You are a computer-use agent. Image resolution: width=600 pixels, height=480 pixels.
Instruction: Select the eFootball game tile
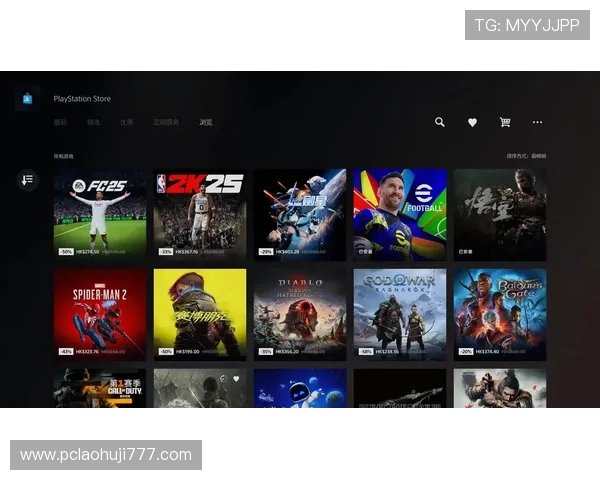(x=400, y=213)
